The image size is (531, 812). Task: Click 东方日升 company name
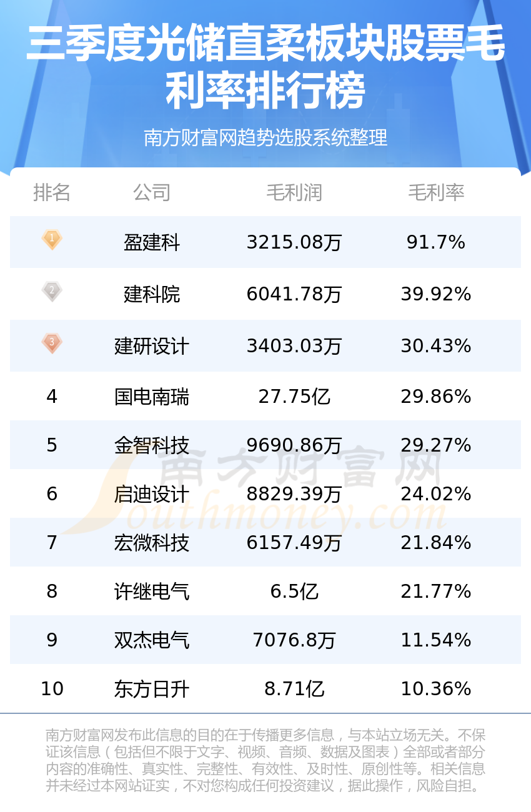pos(152,689)
